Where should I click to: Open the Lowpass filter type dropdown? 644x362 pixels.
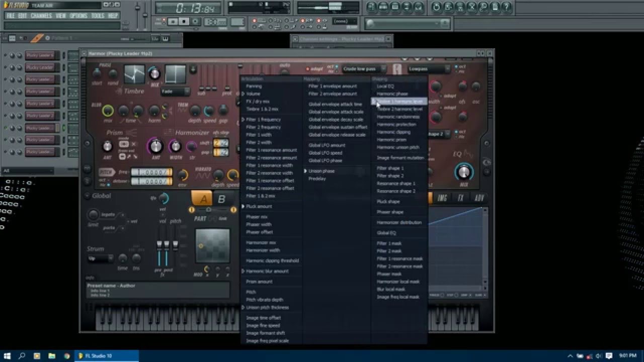pyautogui.click(x=429, y=69)
